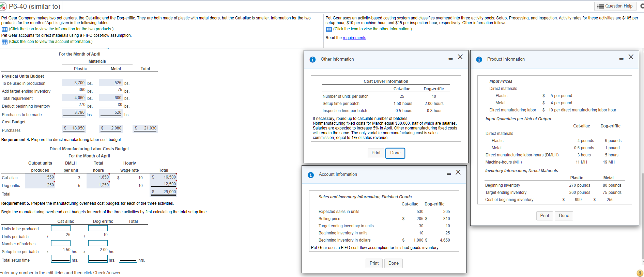Click Cat-allac Units to be produced field
This screenshot has height=277, width=644.
click(x=61, y=228)
